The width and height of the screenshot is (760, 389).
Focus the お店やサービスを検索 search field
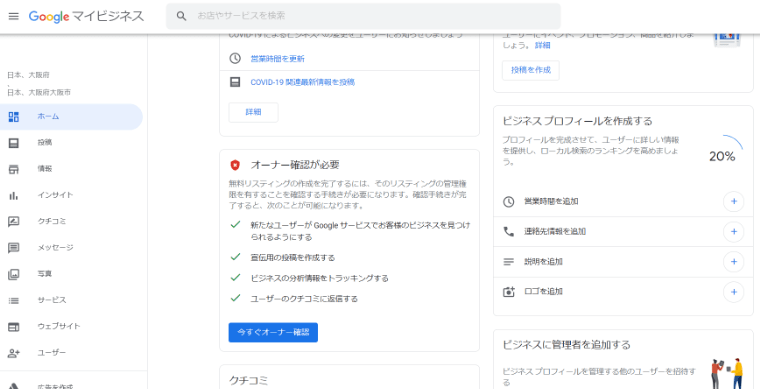click(363, 16)
